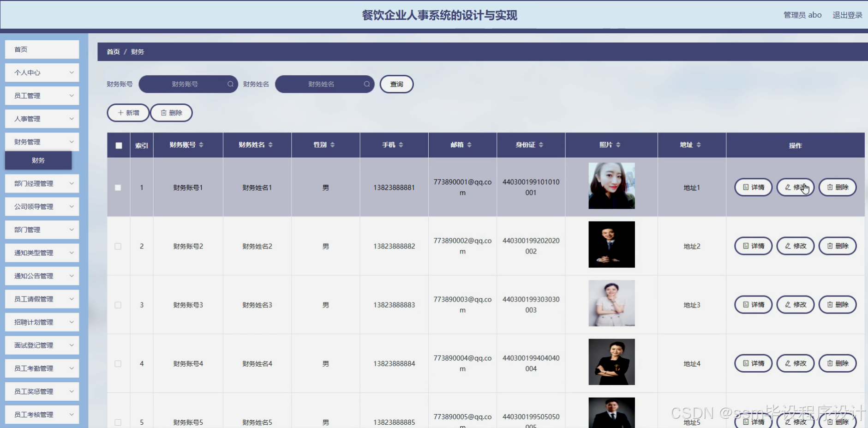Click 修改 for 财务账号2 row

tap(796, 246)
